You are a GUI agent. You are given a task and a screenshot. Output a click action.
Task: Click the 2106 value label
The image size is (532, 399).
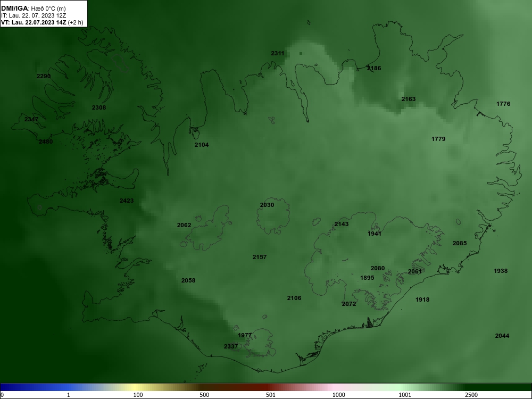pyautogui.click(x=294, y=298)
